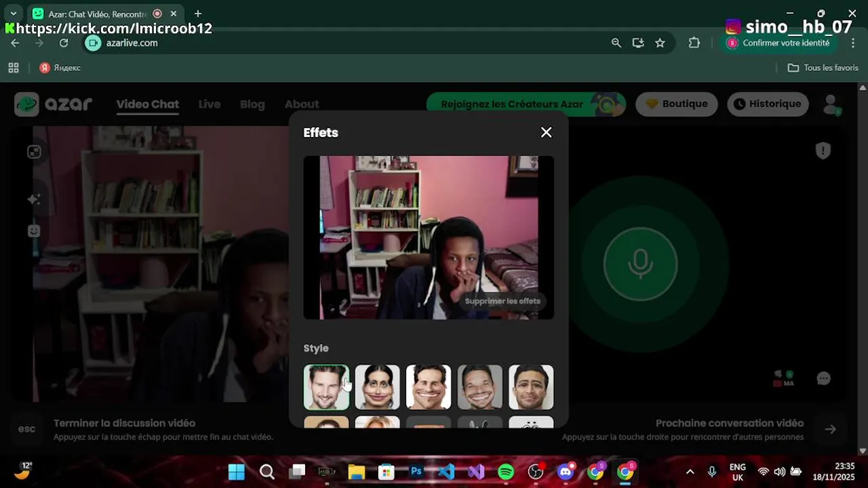
Task: Click the Azar logo
Action: pyautogui.click(x=54, y=104)
